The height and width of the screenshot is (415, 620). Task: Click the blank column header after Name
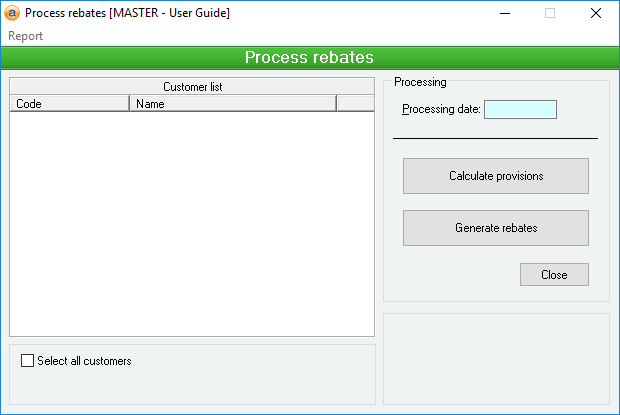355,103
